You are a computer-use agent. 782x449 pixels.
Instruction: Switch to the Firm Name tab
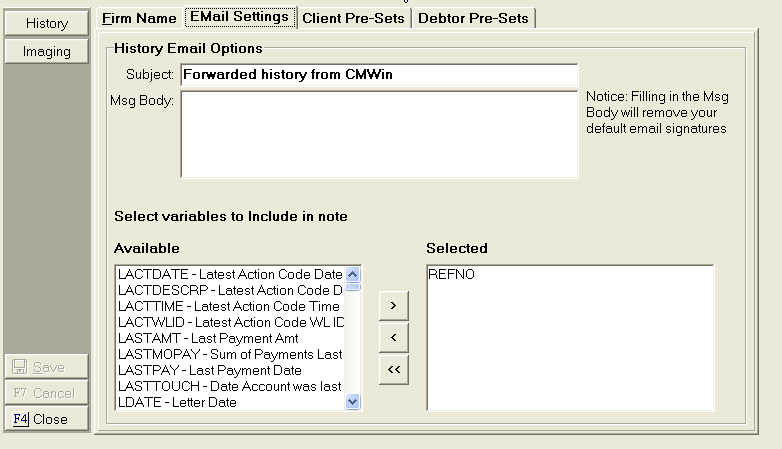(x=139, y=18)
